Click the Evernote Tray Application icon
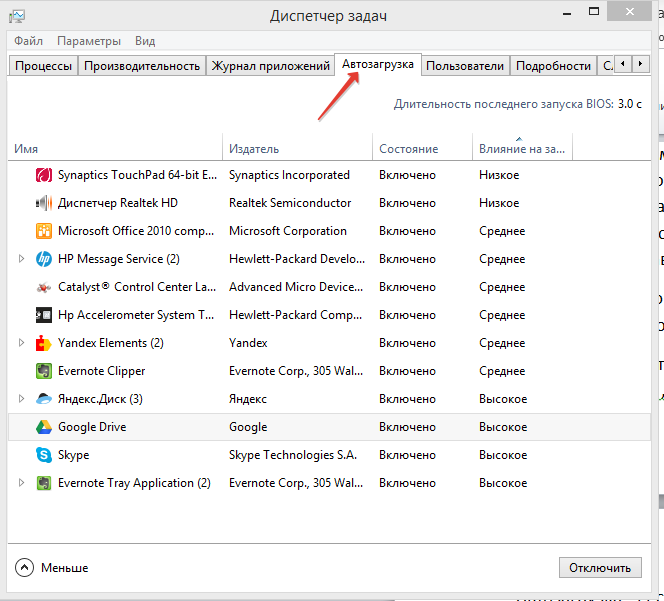Image resolution: width=664 pixels, height=601 pixels. 44,483
